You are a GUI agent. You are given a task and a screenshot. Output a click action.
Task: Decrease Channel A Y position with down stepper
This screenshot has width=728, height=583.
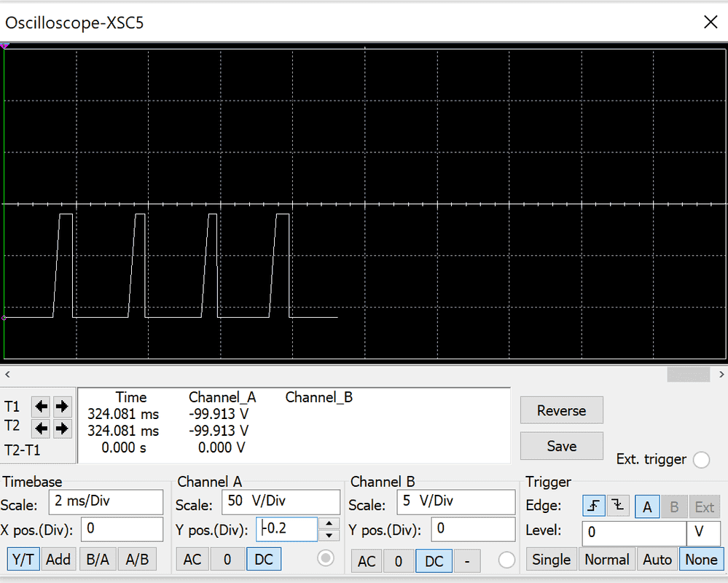coord(330,535)
